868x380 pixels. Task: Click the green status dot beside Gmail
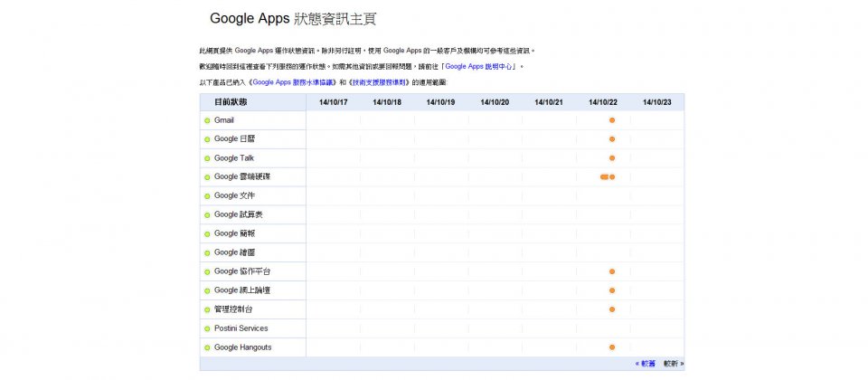click(x=207, y=120)
